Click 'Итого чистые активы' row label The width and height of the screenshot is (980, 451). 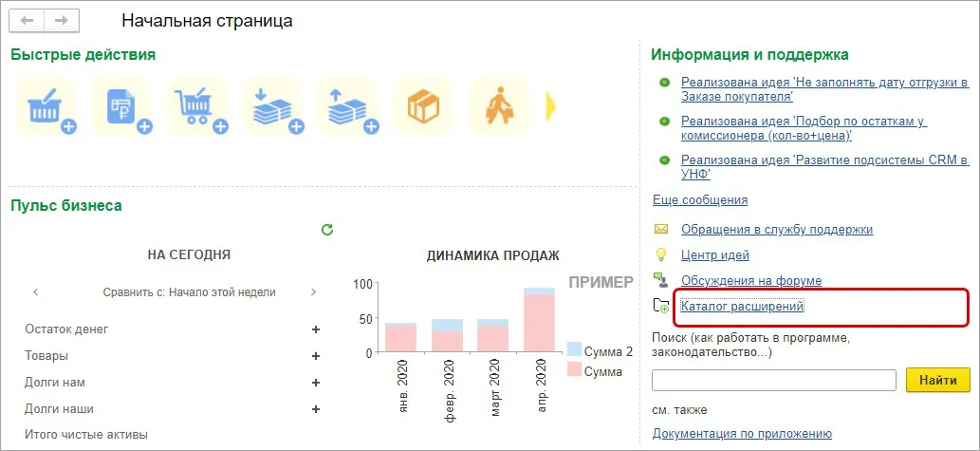click(86, 434)
